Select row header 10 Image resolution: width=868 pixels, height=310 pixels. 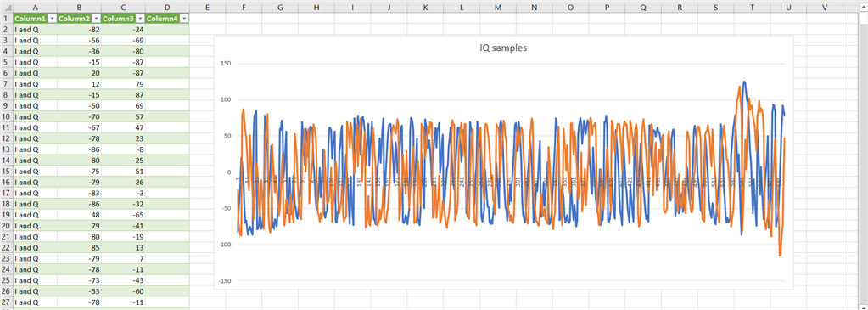point(6,116)
